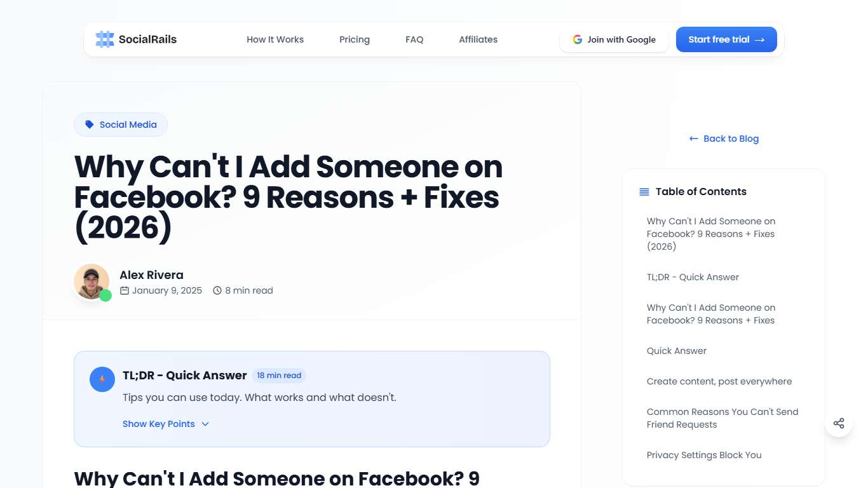Click the lightning icon in the TL;DR box

coord(102,379)
